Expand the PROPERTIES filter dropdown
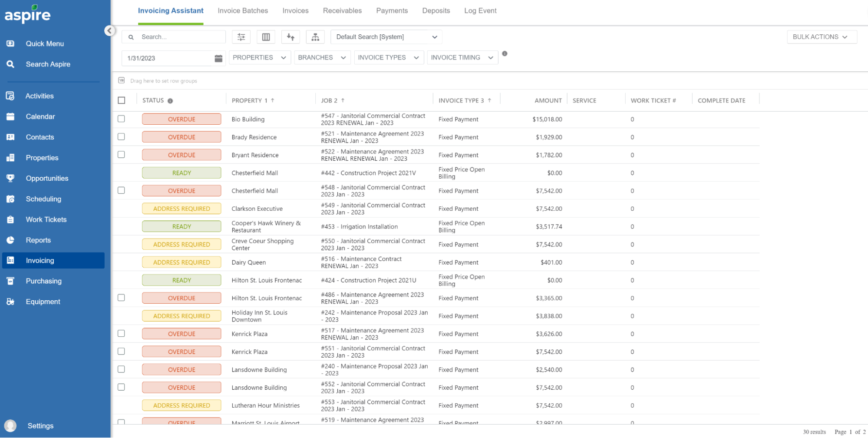The width and height of the screenshot is (868, 438). pyautogui.click(x=260, y=57)
